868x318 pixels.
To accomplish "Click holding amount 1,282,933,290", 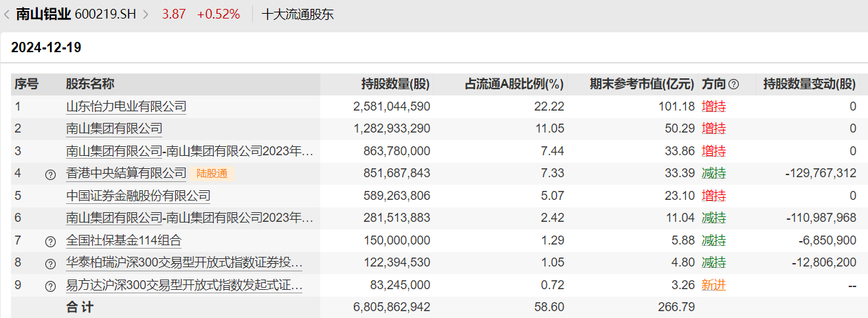I will (x=392, y=128).
